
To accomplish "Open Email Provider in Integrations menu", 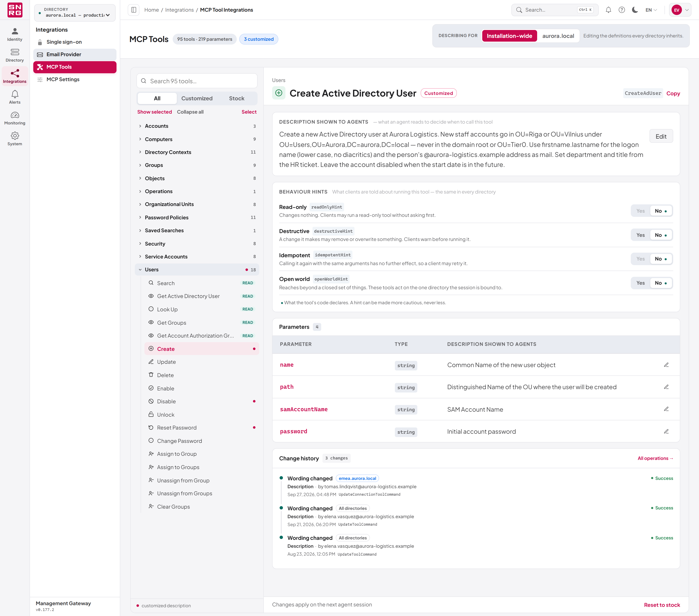I will click(x=75, y=54).
